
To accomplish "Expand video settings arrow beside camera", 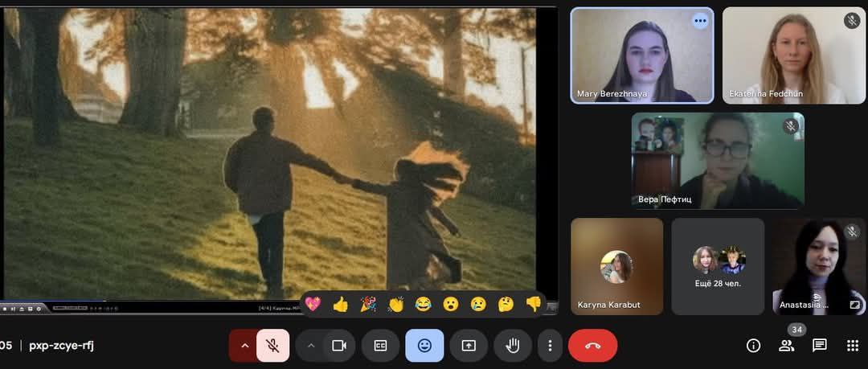I will tap(310, 346).
